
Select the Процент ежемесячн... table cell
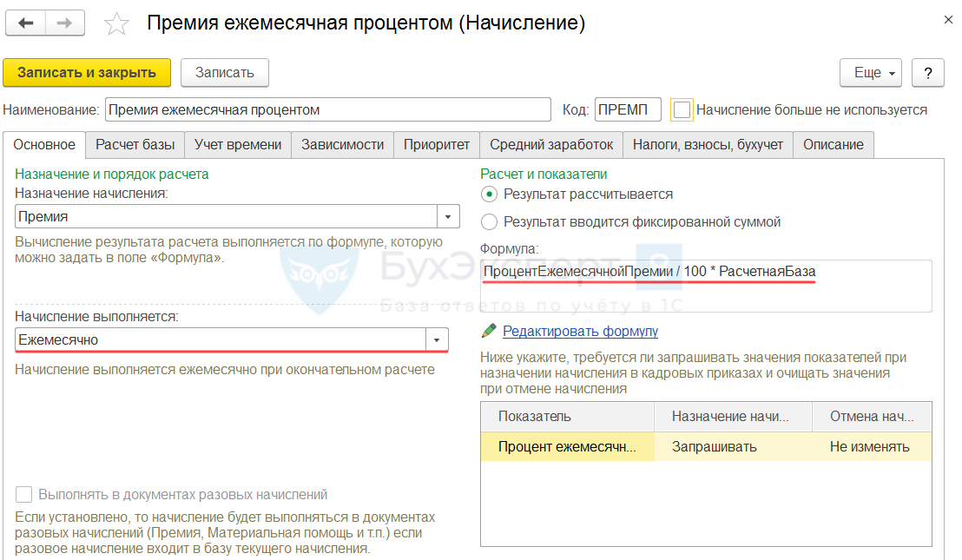(x=568, y=446)
